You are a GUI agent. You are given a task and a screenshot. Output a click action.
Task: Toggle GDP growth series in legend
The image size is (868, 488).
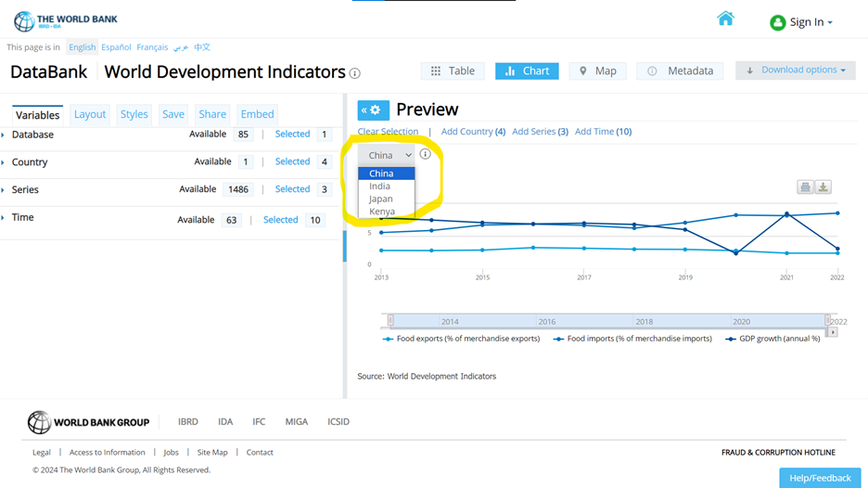[775, 339]
